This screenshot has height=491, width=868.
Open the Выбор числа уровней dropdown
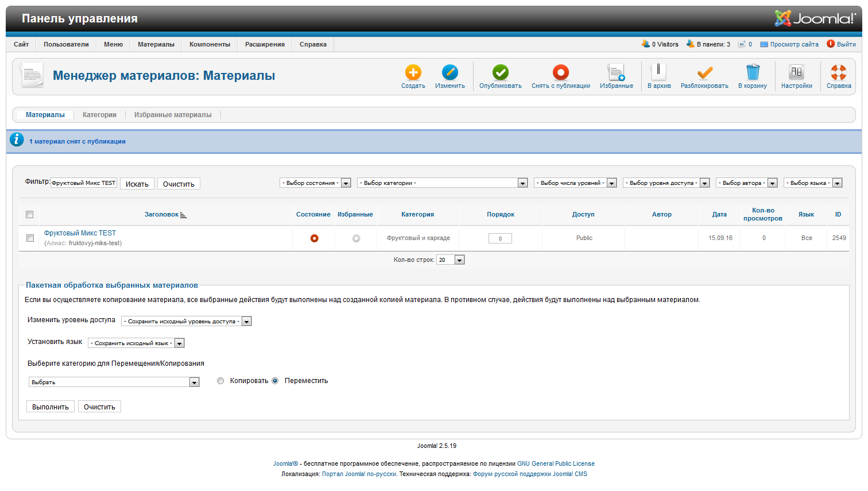click(575, 183)
